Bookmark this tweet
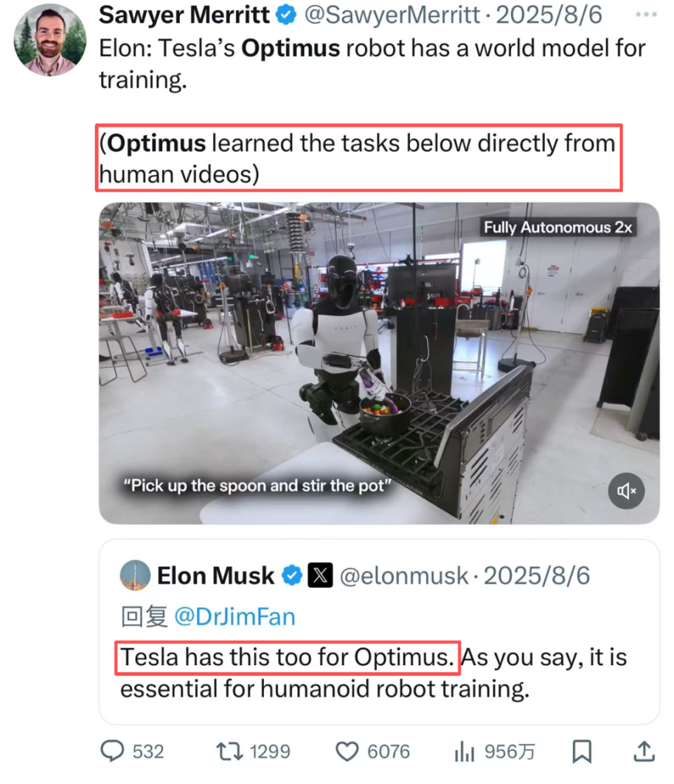Image resolution: width=674 pixels, height=784 pixels. [x=582, y=751]
